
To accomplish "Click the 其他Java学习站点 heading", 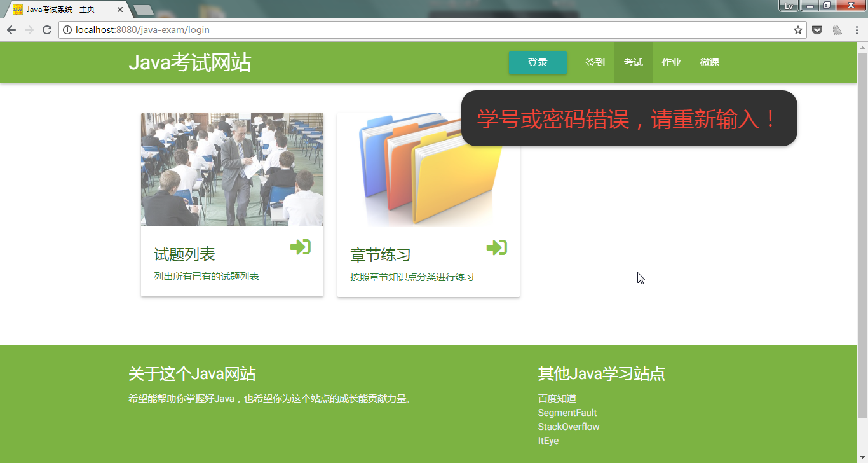I will (602, 374).
